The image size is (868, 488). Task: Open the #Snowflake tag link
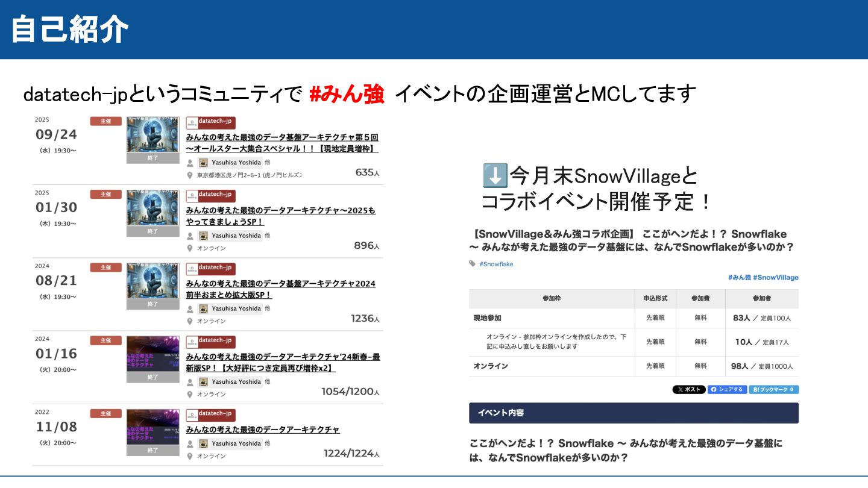tap(496, 264)
